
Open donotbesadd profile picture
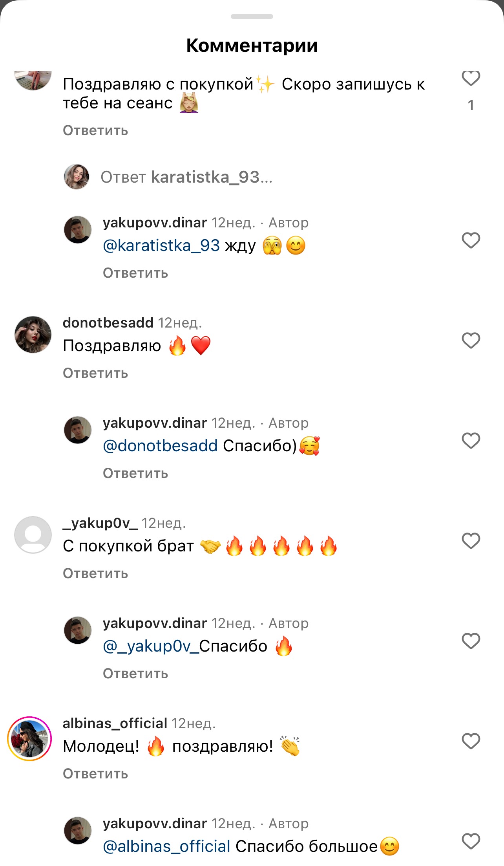point(33,335)
